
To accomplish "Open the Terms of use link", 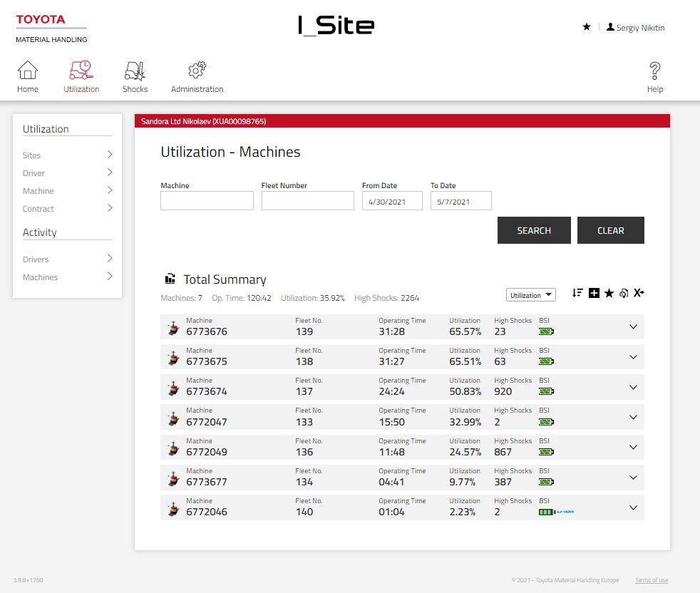I will (652, 580).
